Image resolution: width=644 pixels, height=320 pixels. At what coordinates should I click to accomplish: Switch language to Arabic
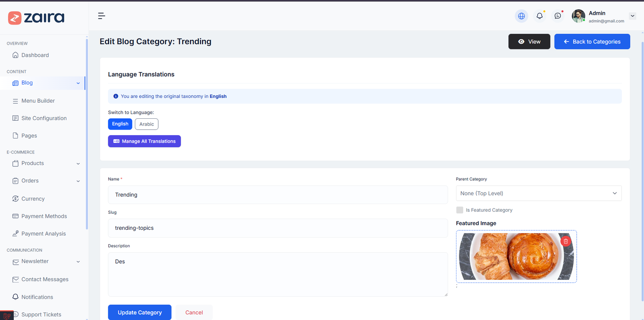point(147,124)
